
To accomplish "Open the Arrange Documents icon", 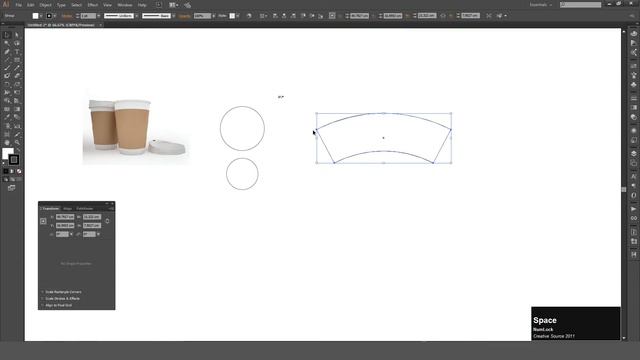I will pos(173,5).
